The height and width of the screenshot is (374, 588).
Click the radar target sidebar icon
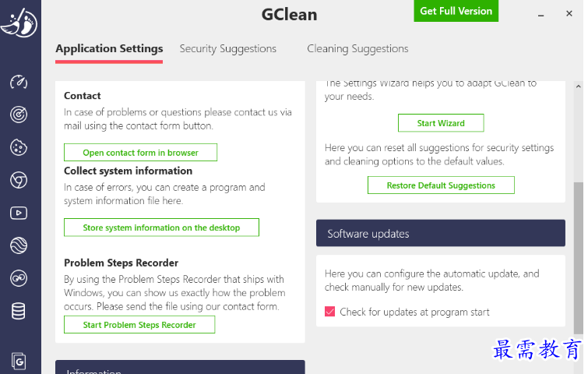[19, 115]
